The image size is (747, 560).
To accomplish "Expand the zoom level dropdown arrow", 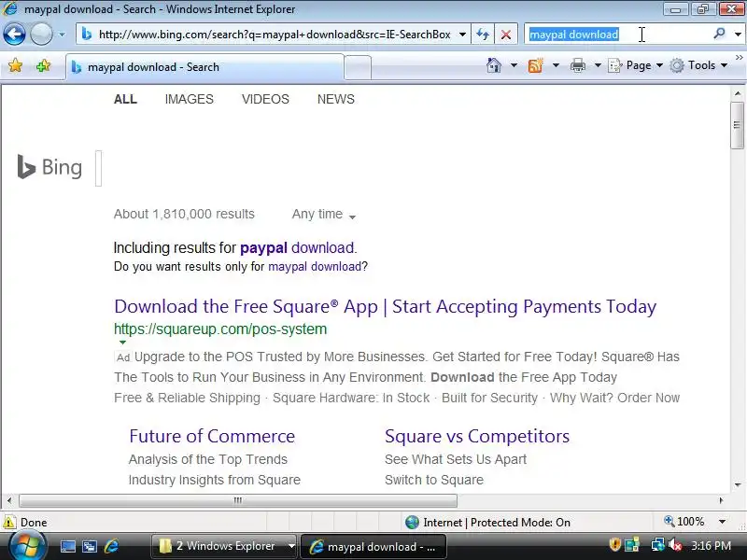I will (722, 522).
